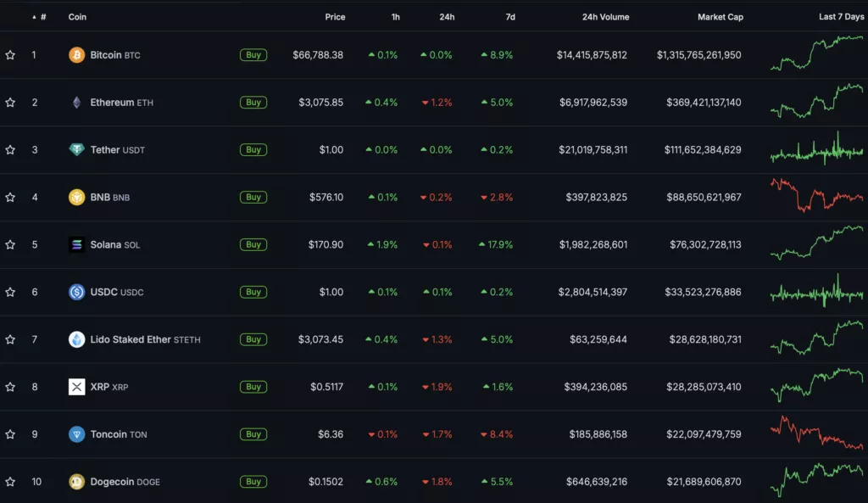Screen dimensions: 868x503
Task: Click the Solana logo icon
Action: (76, 244)
